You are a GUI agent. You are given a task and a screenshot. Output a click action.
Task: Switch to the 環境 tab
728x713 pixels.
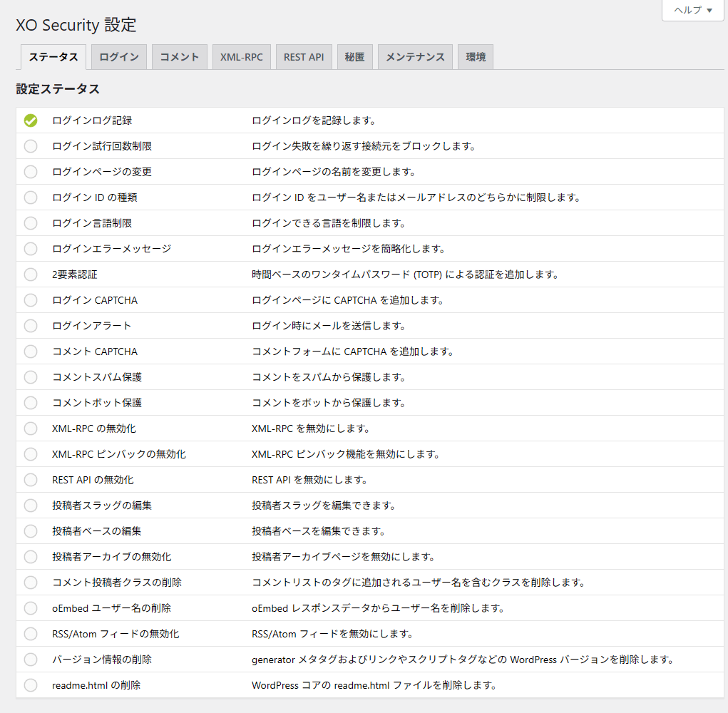pos(476,57)
